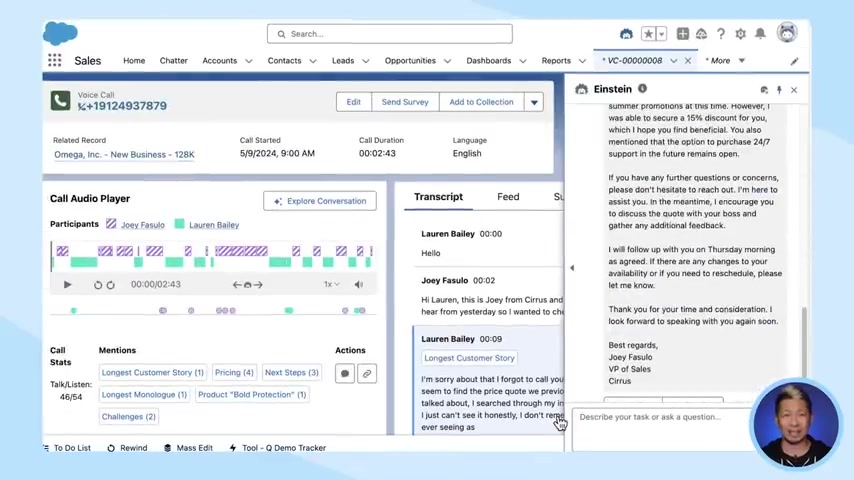Image resolution: width=854 pixels, height=480 pixels.
Task: Expand the Dashboards dropdown chevron
Action: click(x=523, y=61)
